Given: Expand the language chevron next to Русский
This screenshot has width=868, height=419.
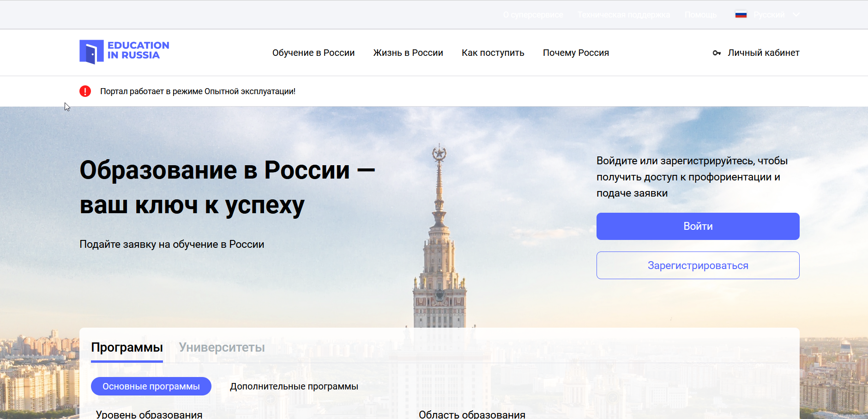Looking at the screenshot, I should (796, 15).
